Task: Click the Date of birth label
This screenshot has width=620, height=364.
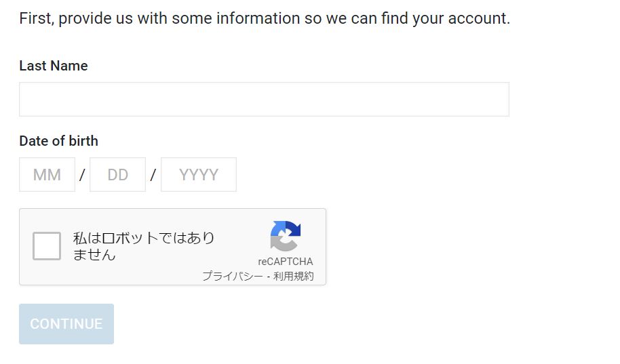Action: click(x=58, y=141)
